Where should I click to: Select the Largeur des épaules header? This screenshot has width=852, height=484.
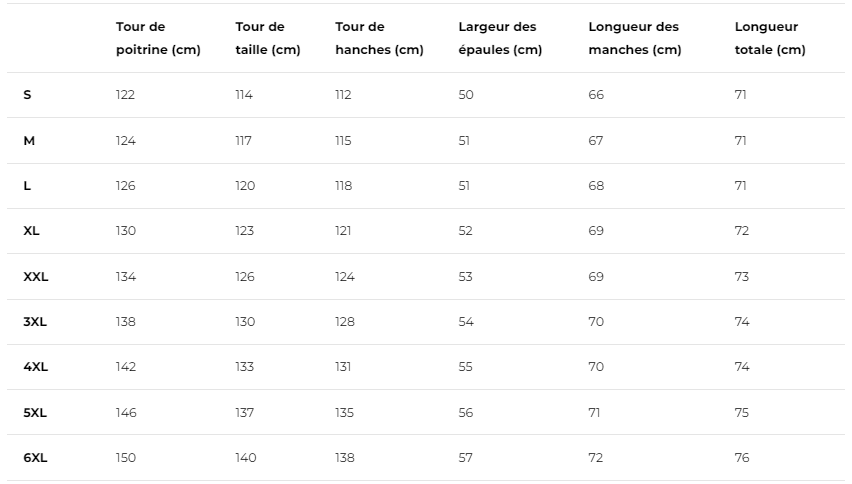click(500, 38)
